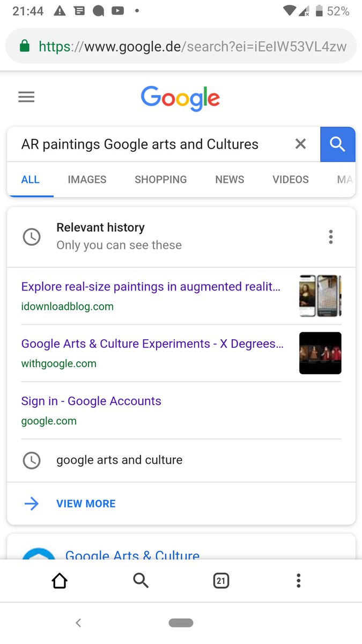The width and height of the screenshot is (362, 644).
Task: Open Google Arts & Culture Experiments link
Action: pos(152,344)
